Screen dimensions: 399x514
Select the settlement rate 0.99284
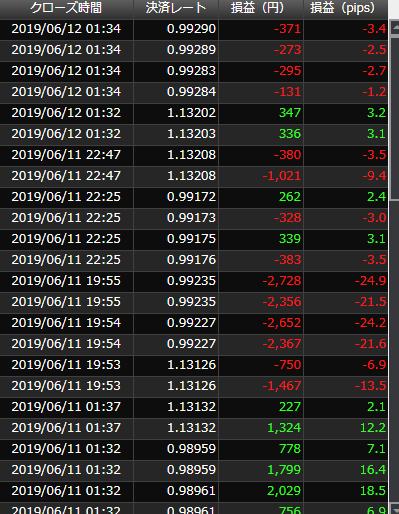click(191, 92)
